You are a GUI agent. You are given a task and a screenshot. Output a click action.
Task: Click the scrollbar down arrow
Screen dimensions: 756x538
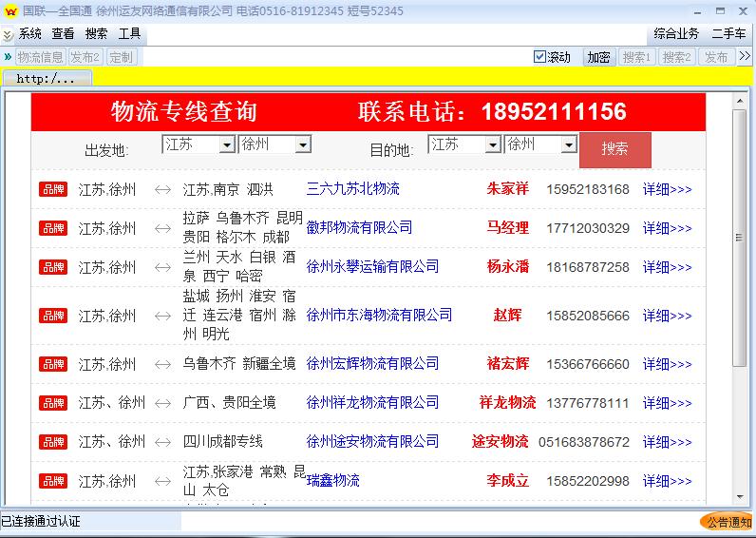(x=740, y=497)
